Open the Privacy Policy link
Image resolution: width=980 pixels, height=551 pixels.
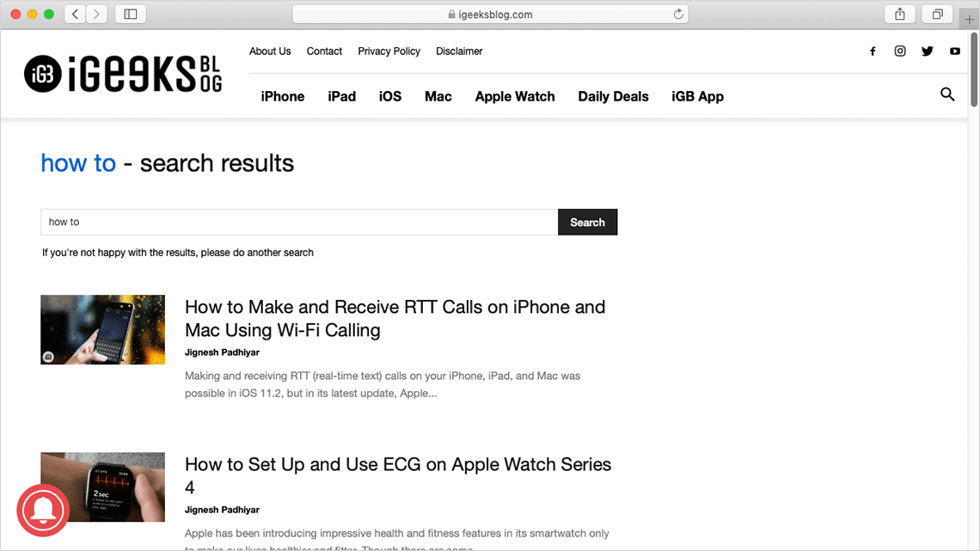[x=389, y=52]
